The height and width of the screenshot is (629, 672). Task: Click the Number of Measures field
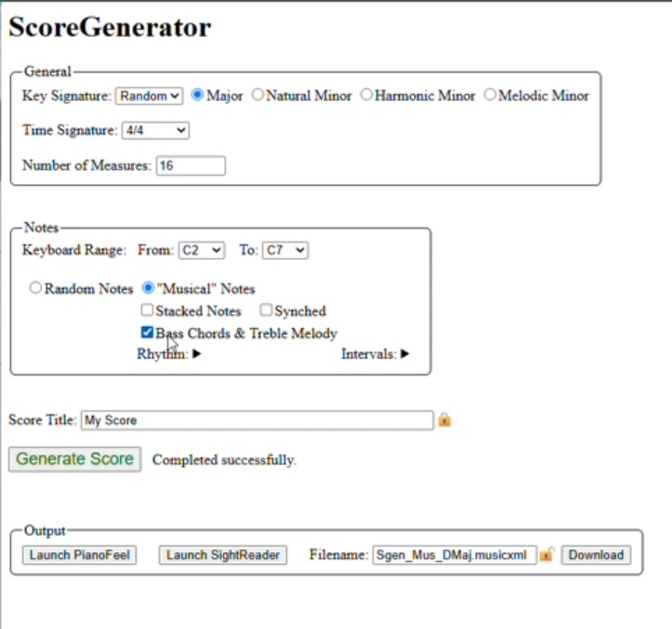click(191, 165)
